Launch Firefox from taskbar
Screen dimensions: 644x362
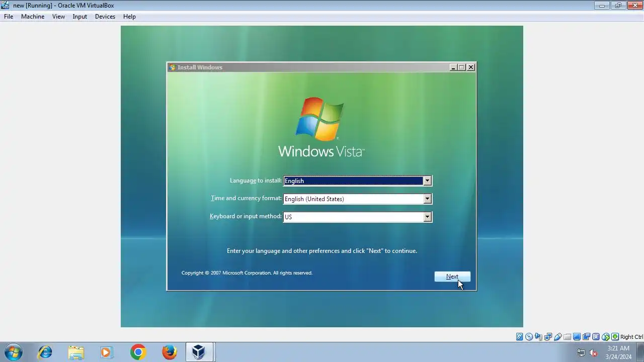[x=169, y=352]
